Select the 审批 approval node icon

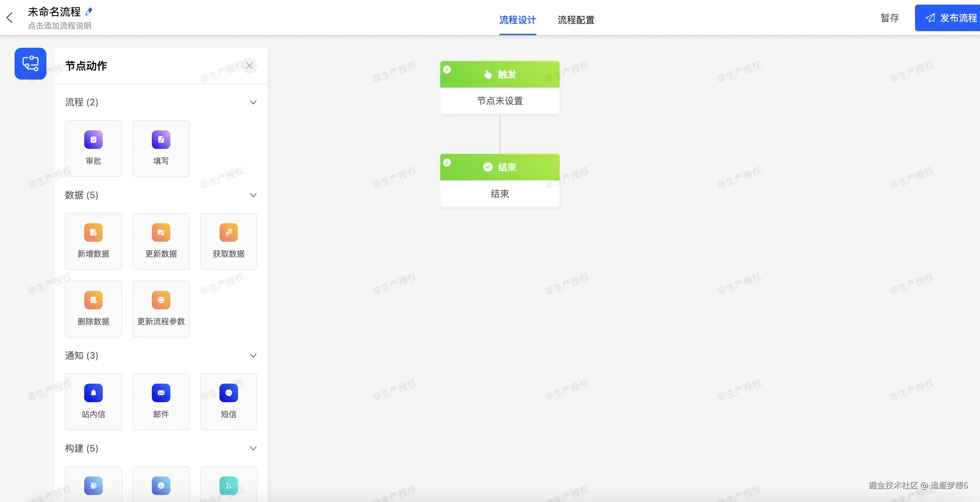coord(93,140)
